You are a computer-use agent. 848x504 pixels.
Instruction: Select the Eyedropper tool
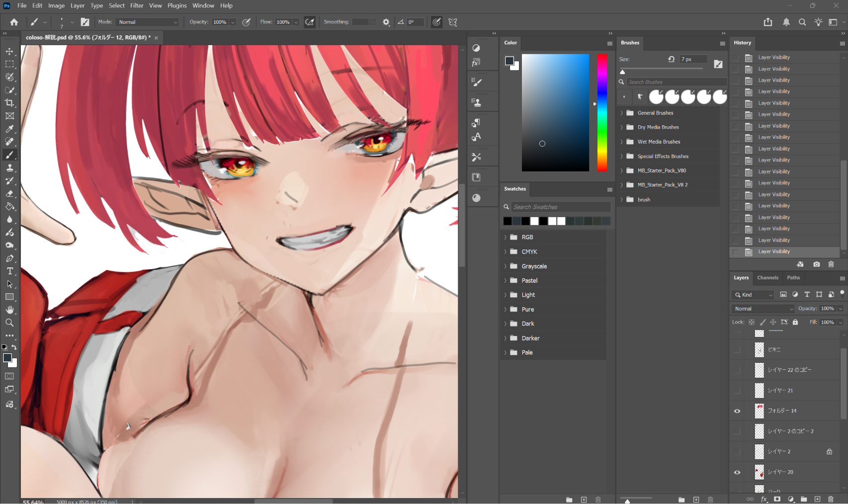(x=9, y=129)
